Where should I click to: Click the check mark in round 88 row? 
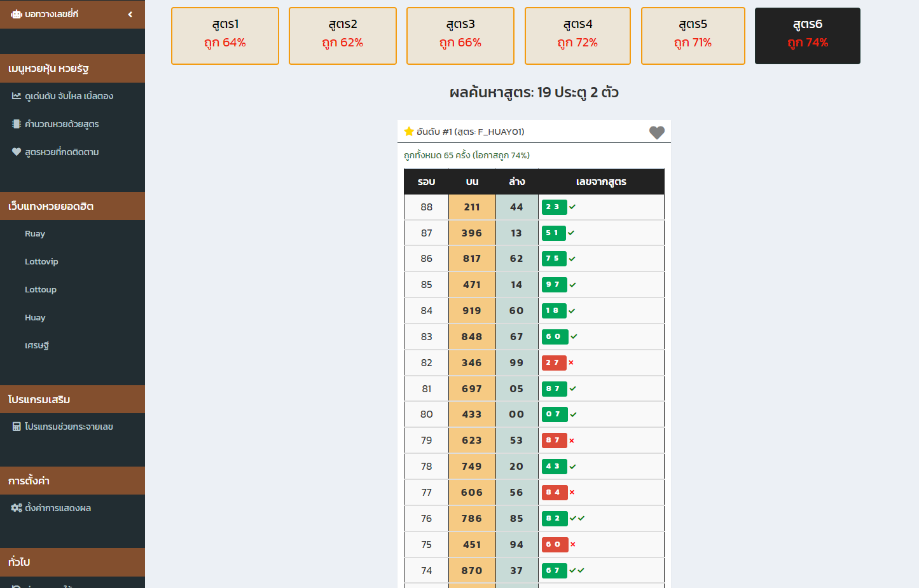click(572, 207)
